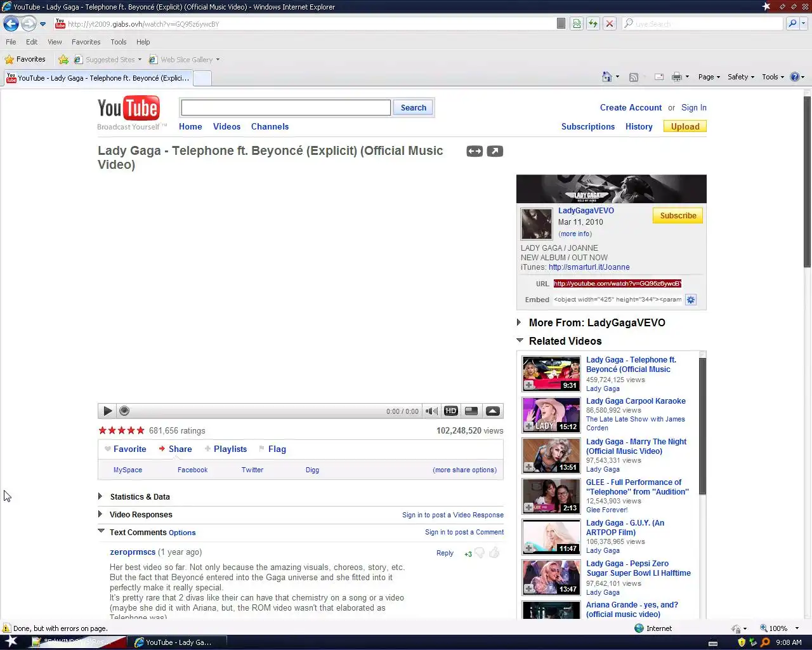The width and height of the screenshot is (812, 650).
Task: Open the Favorites menu
Action: pos(86,42)
